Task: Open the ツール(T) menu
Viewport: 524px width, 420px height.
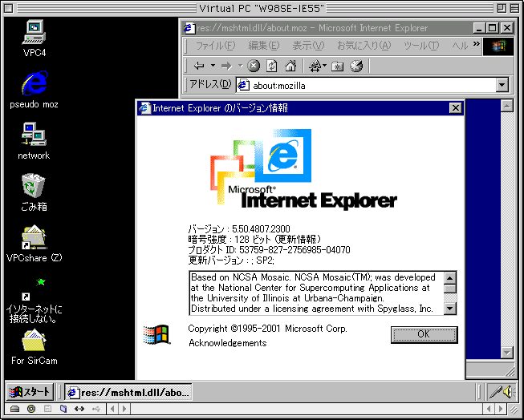Action: (421, 46)
